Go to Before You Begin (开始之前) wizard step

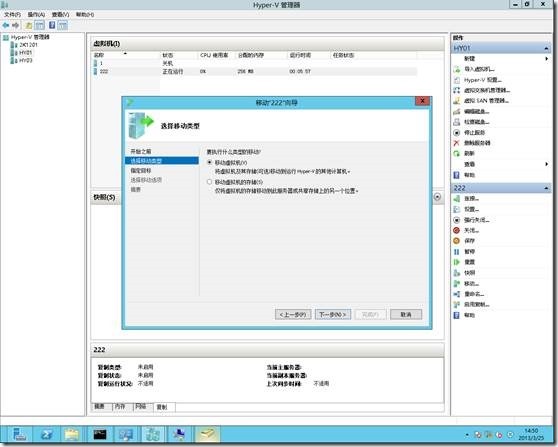[141, 152]
